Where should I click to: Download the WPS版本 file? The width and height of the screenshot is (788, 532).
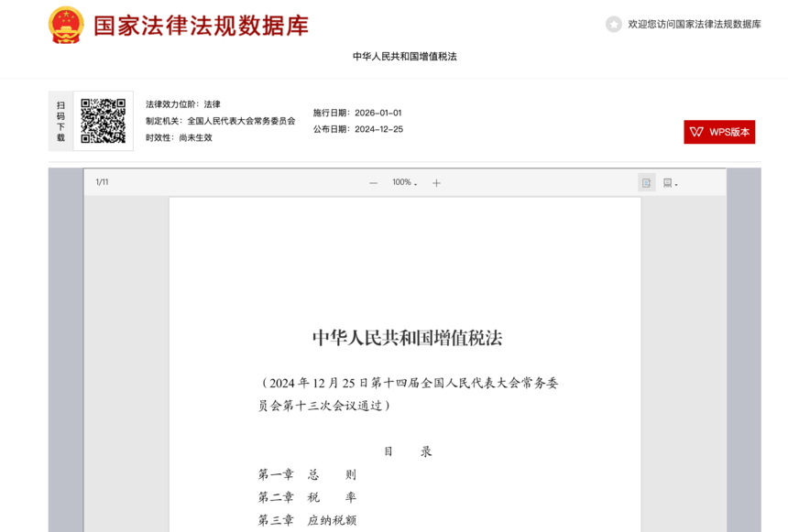tap(719, 132)
